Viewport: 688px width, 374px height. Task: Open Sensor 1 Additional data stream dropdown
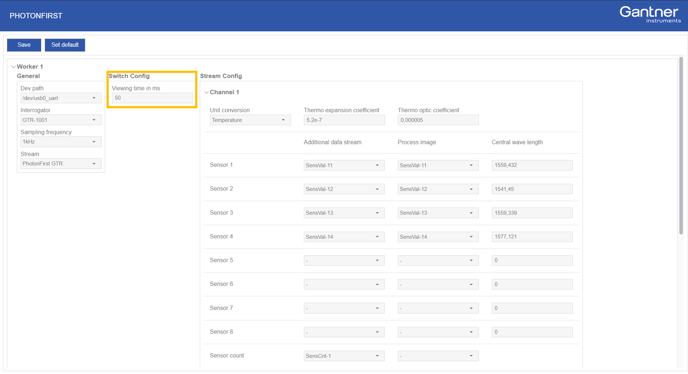tap(344, 165)
